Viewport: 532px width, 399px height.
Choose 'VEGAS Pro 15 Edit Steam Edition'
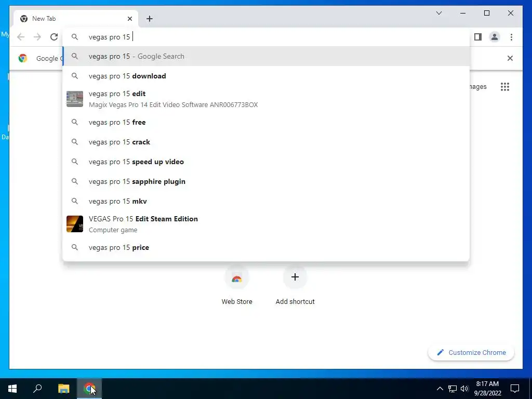tap(267, 224)
